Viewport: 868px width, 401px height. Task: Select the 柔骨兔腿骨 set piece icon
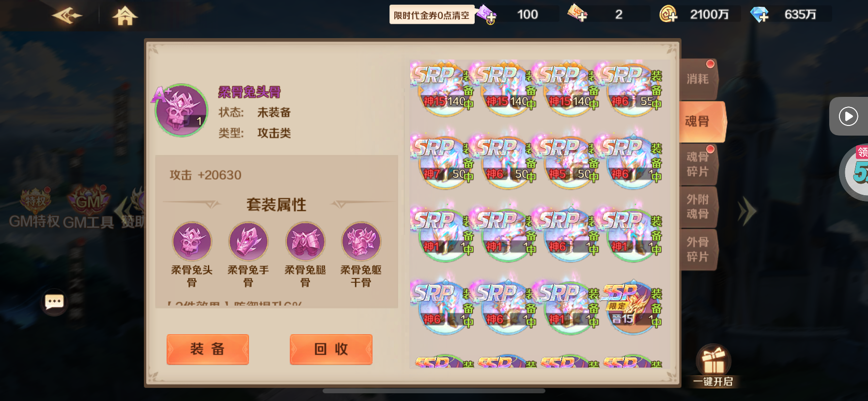coord(305,241)
